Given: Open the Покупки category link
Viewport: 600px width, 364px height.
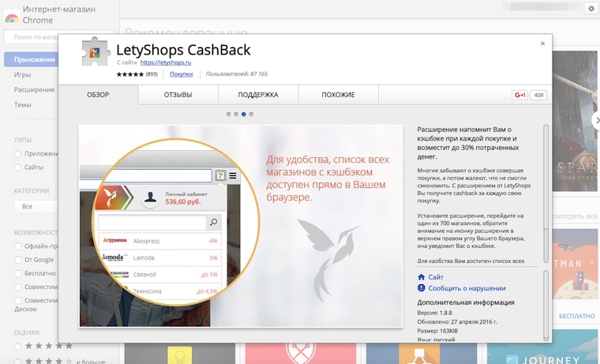Looking at the screenshot, I should click(x=182, y=74).
